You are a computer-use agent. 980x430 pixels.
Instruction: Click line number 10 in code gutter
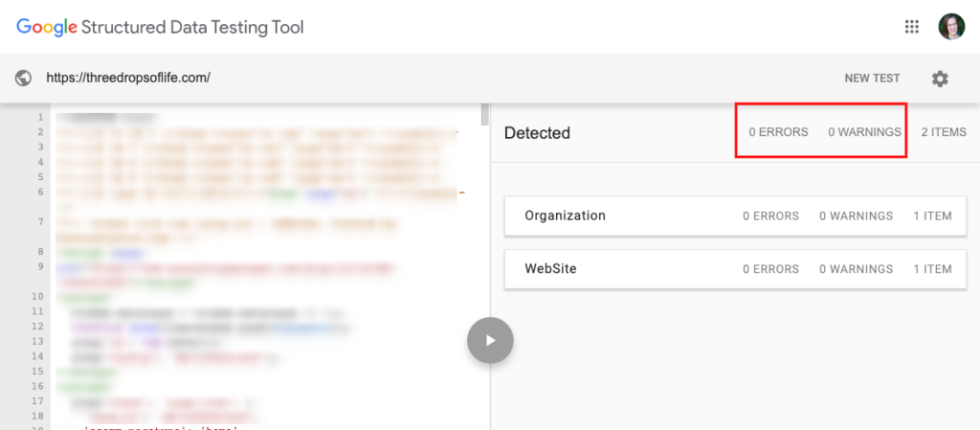(x=37, y=296)
